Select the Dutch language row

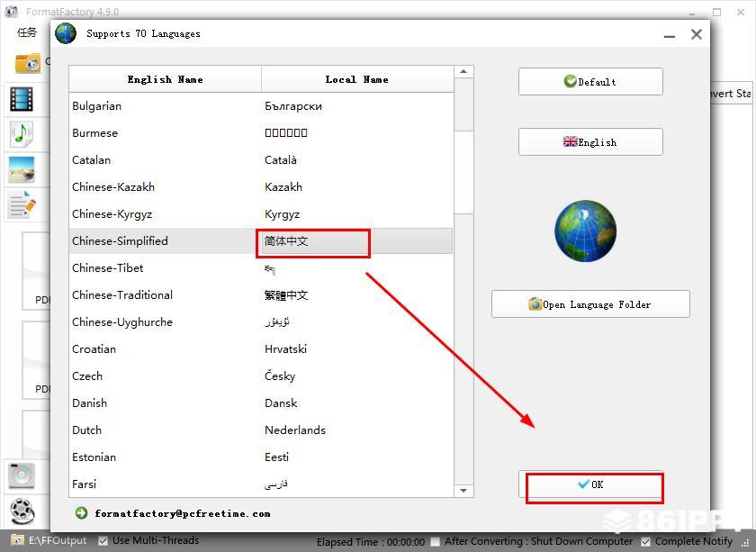point(261,430)
